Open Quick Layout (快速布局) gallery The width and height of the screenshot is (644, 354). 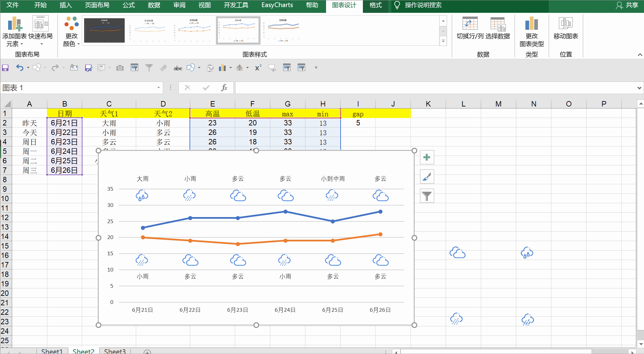pos(41,31)
